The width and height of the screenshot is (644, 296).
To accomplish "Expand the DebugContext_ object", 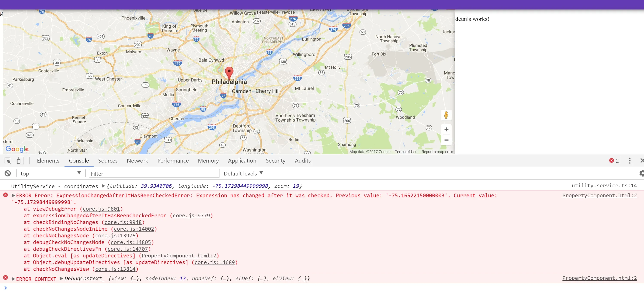I will [61, 279].
